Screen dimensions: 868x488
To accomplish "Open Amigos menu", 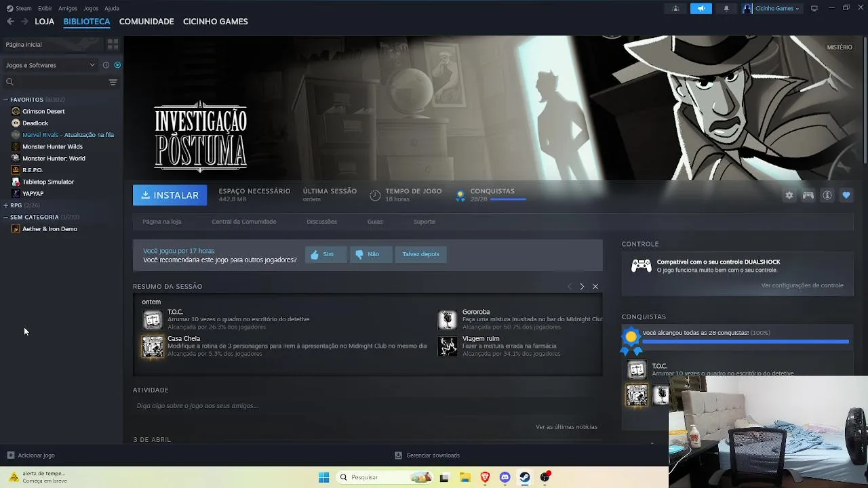I will [x=68, y=8].
